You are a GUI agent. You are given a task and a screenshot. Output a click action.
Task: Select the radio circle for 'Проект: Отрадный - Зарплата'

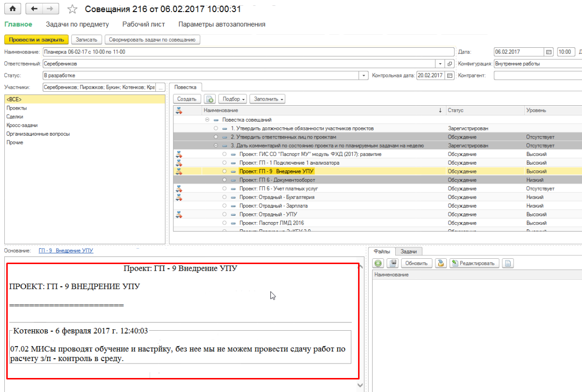[224, 206]
